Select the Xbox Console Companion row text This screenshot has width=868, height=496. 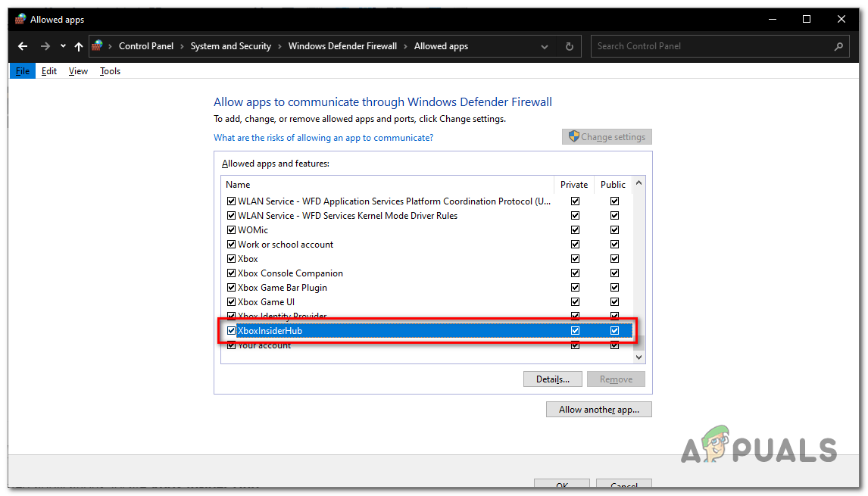290,273
